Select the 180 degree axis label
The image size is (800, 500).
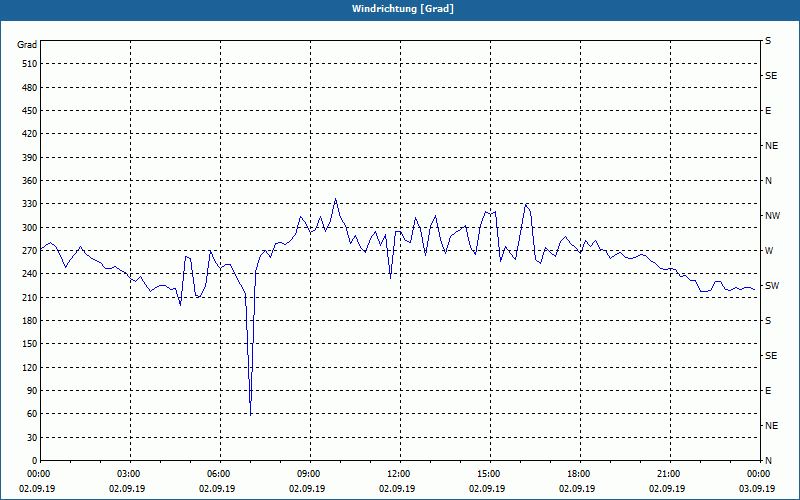30,320
